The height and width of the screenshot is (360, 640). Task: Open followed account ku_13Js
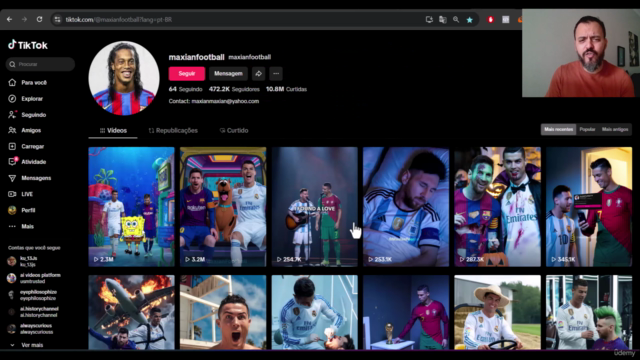point(23,261)
